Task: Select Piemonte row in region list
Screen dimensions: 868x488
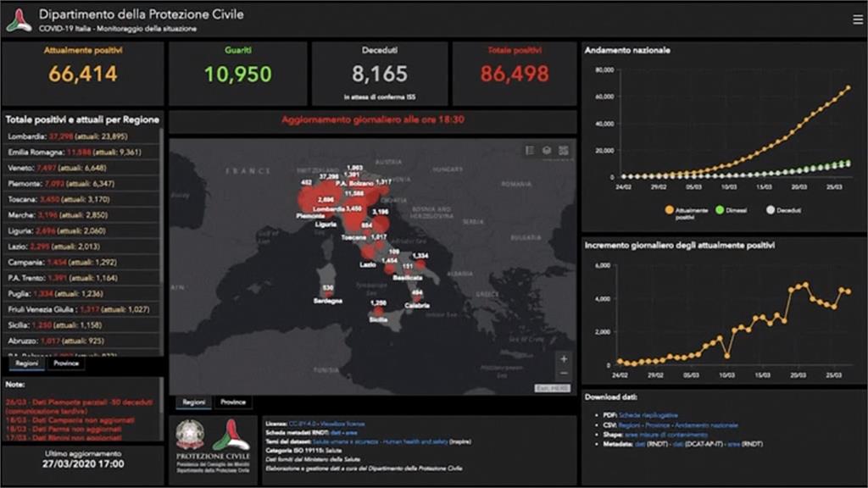Action: pyautogui.click(x=81, y=184)
